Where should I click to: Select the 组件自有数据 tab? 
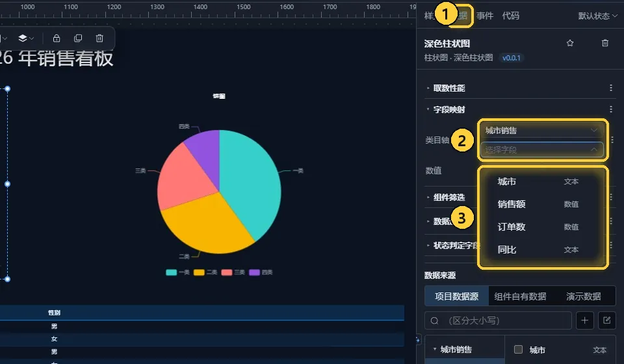[520, 296]
